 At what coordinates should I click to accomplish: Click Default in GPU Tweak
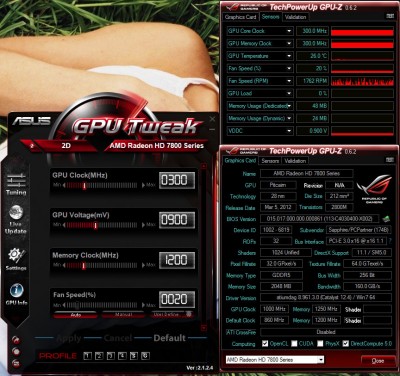(x=170, y=338)
